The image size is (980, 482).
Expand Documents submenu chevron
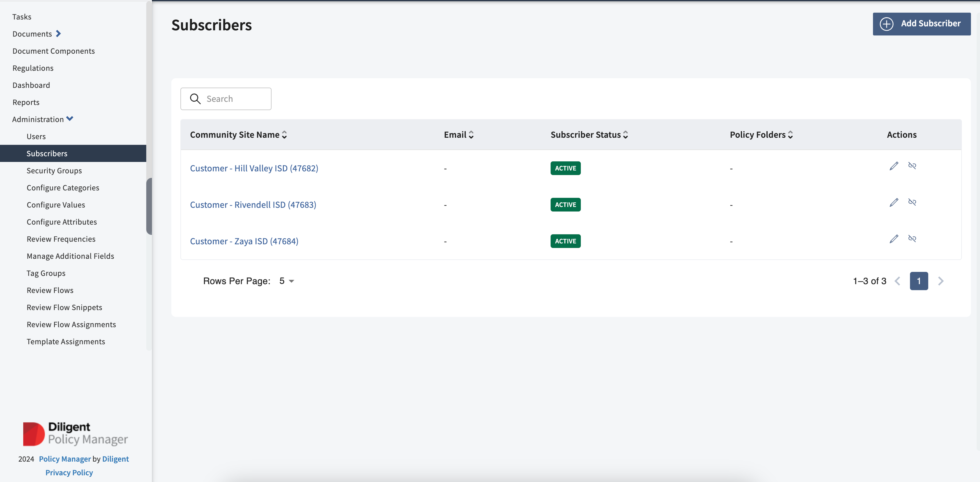pyautogui.click(x=58, y=33)
